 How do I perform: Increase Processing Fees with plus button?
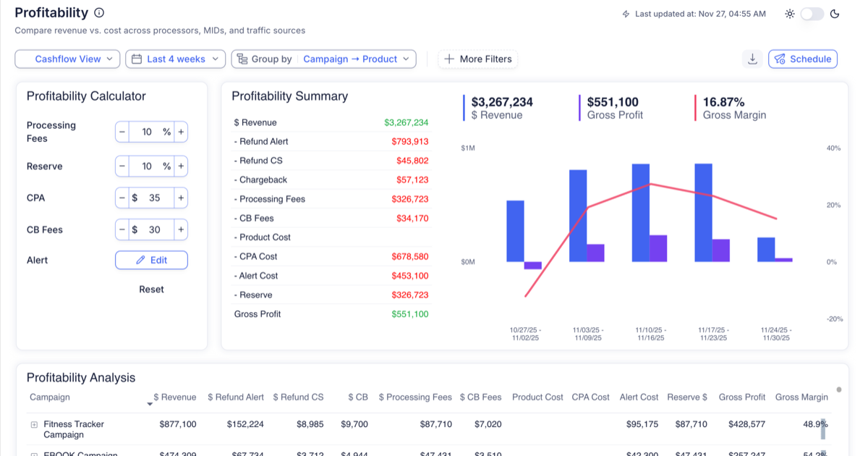point(181,132)
